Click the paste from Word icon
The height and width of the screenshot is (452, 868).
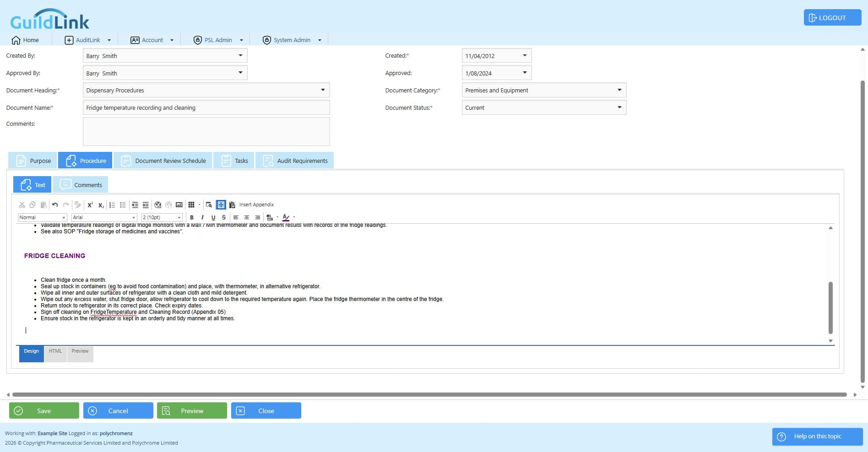pos(232,205)
